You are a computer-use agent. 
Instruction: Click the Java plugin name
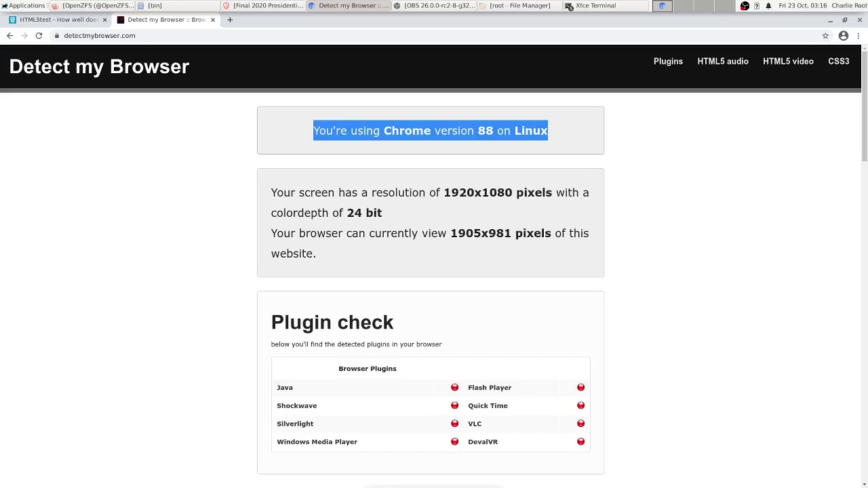coord(285,388)
